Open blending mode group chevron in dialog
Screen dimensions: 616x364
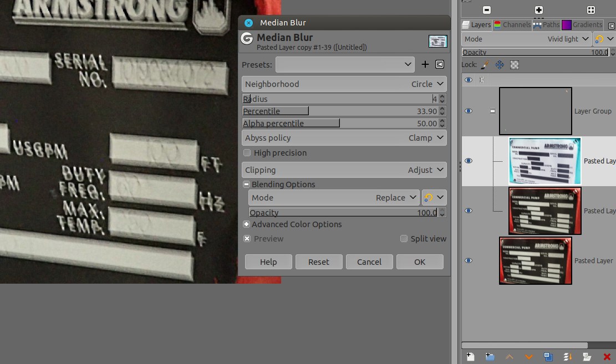[440, 197]
